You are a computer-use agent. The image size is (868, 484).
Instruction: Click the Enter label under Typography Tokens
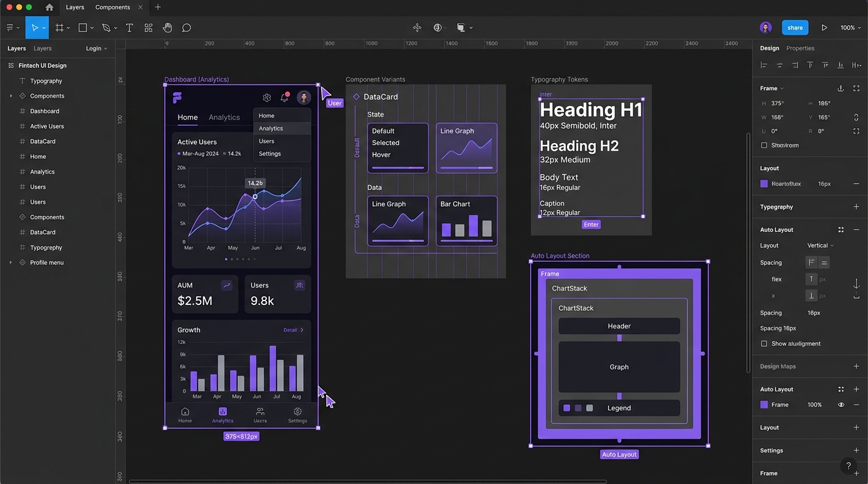click(x=591, y=224)
